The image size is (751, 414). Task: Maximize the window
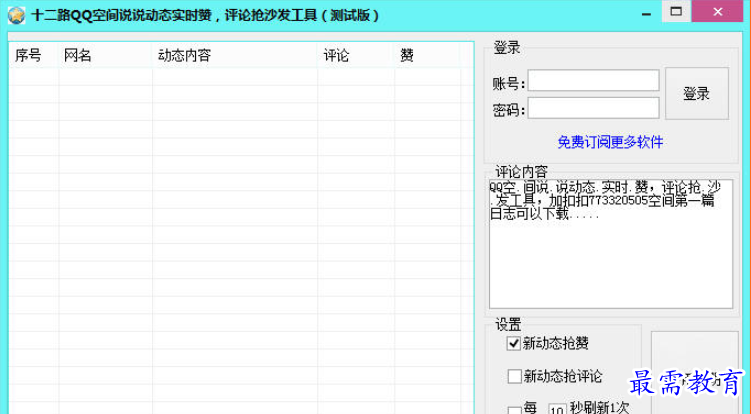point(676,12)
